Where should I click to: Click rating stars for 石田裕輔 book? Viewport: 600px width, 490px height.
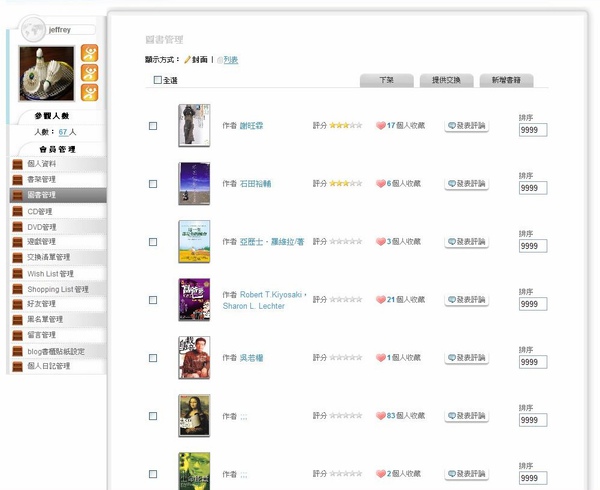tap(346, 183)
